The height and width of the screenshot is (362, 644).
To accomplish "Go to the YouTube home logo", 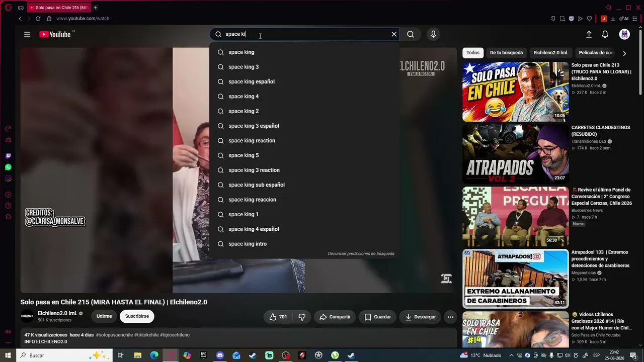I will coord(55,34).
